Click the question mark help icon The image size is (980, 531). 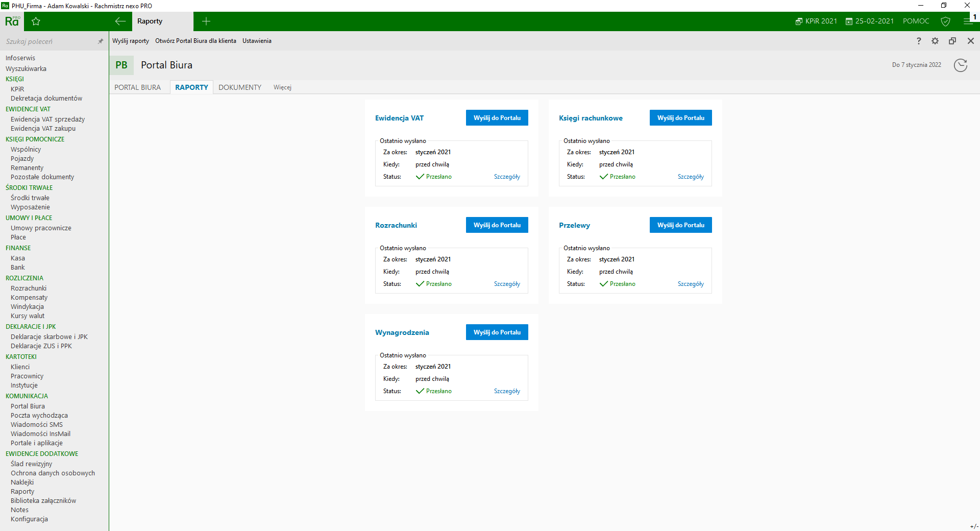919,41
